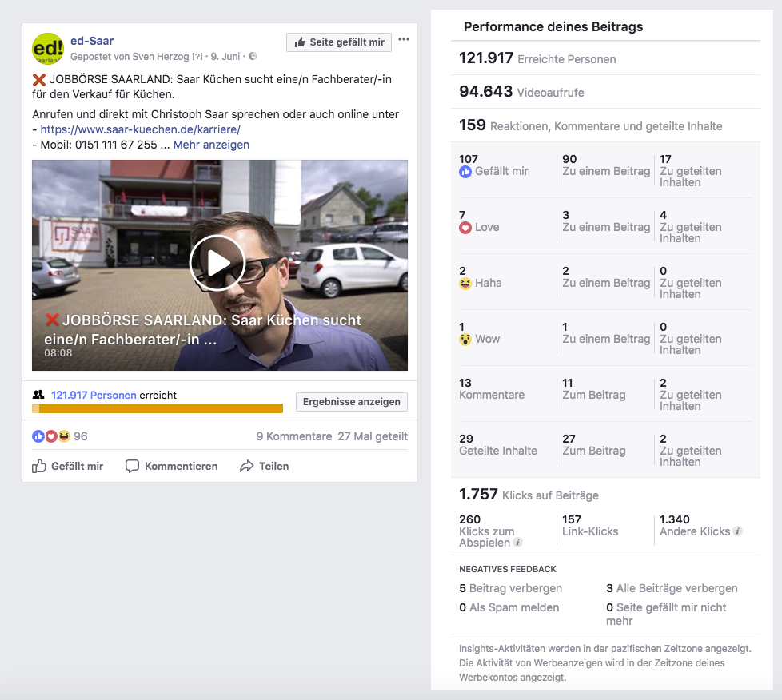Open the saar-kuechen.de/karriere link
782x700 pixels.
[x=140, y=129]
